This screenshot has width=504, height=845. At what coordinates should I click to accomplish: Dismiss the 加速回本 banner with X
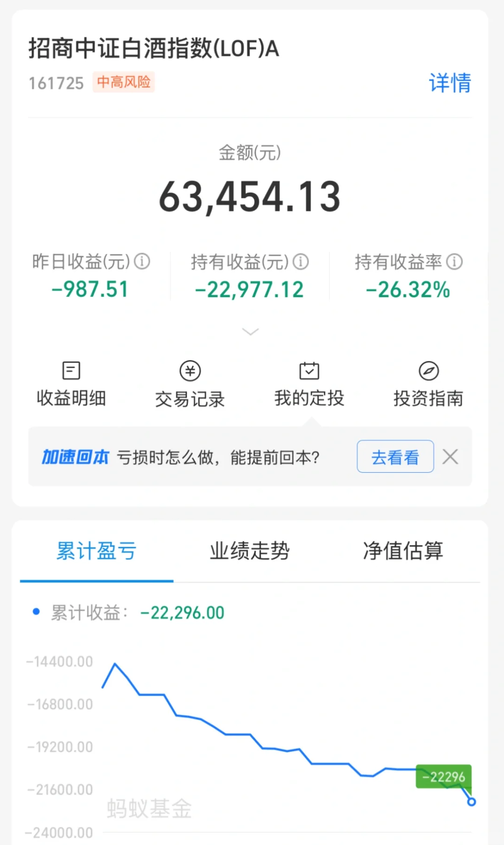pyautogui.click(x=450, y=456)
